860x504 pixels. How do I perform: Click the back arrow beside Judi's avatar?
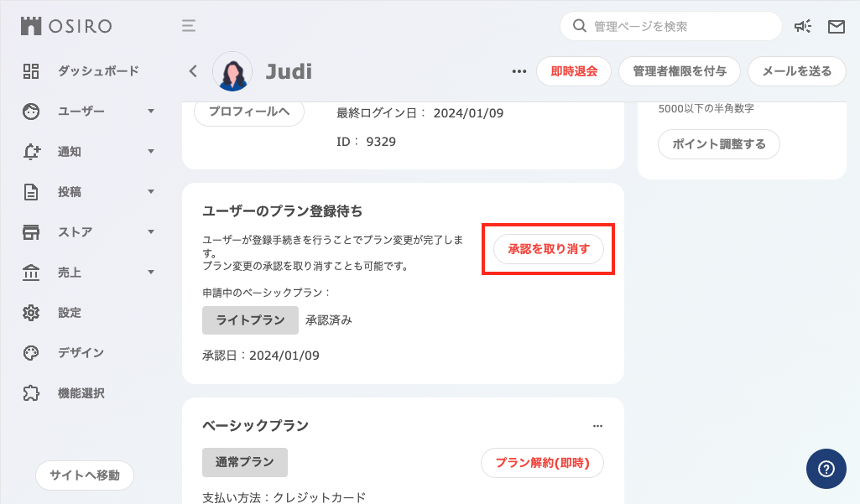pyautogui.click(x=192, y=70)
